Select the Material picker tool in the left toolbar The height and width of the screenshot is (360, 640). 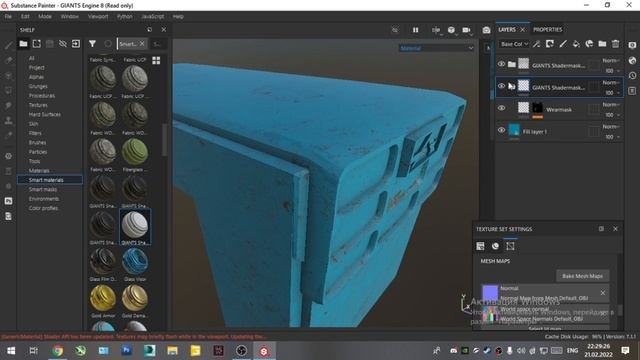(8, 136)
